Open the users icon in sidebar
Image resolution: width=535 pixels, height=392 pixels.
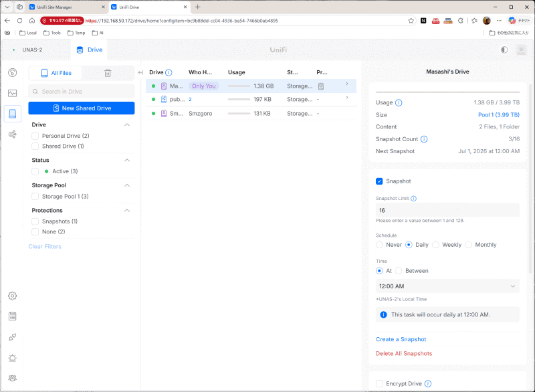point(13,378)
